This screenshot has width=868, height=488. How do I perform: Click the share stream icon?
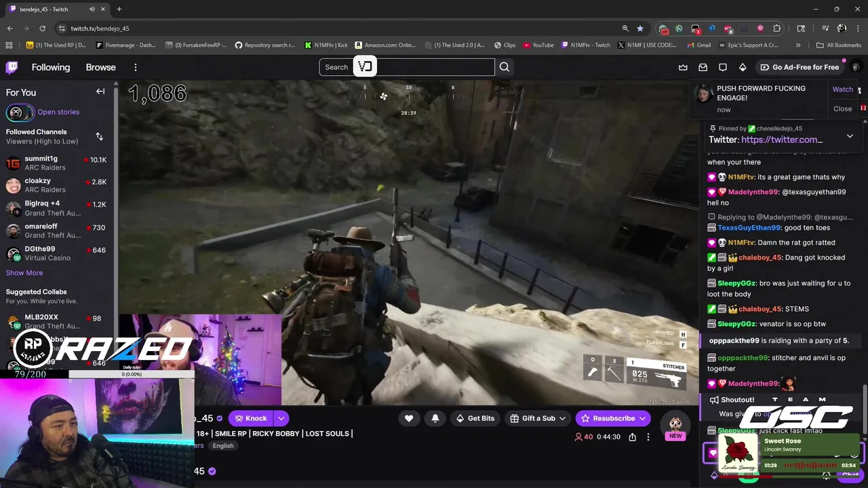(632, 437)
